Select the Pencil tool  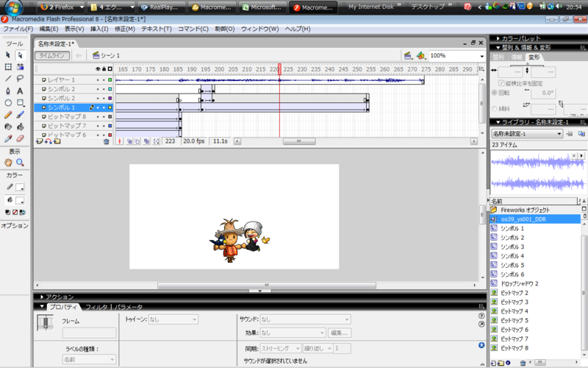pyautogui.click(x=8, y=115)
